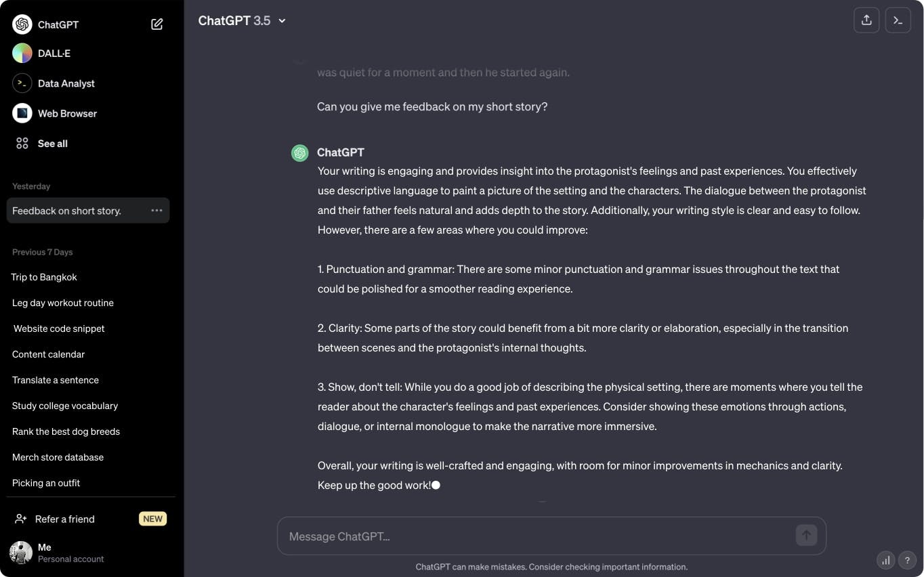Click the bar chart icon bottom right
924x577 pixels.
[x=885, y=560]
